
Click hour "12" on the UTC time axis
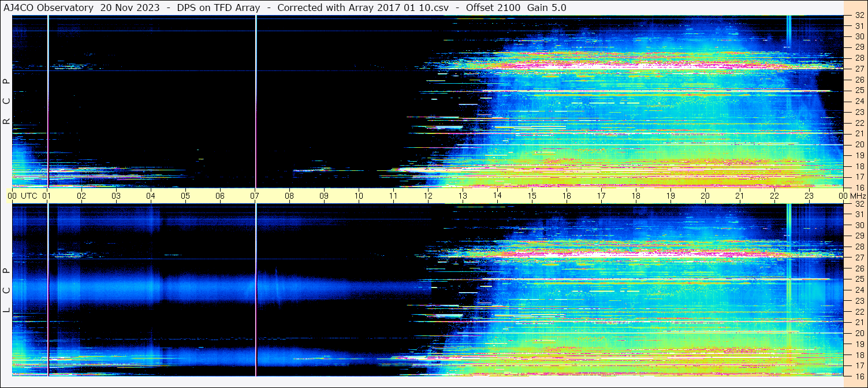[428, 196]
